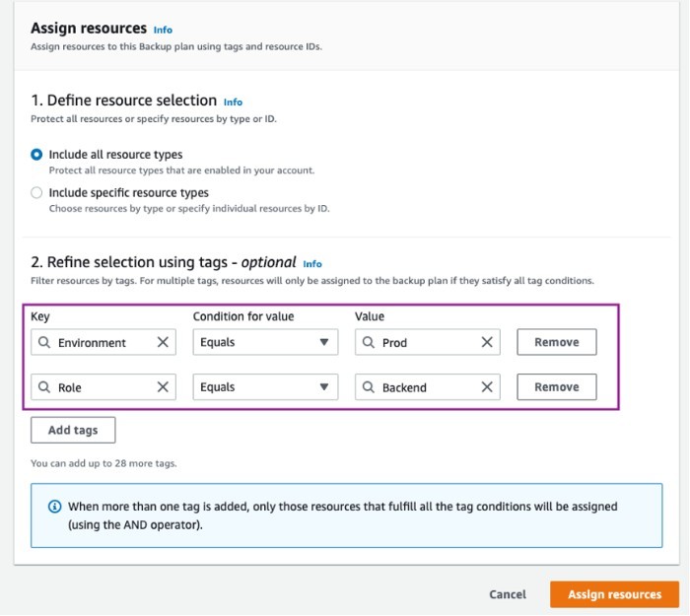Clear the Role key field
This screenshot has height=616, width=690.
click(x=163, y=387)
